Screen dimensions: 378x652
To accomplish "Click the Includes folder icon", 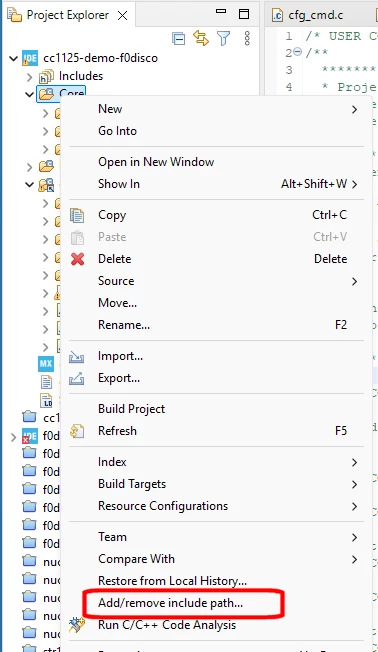I will tap(46, 76).
